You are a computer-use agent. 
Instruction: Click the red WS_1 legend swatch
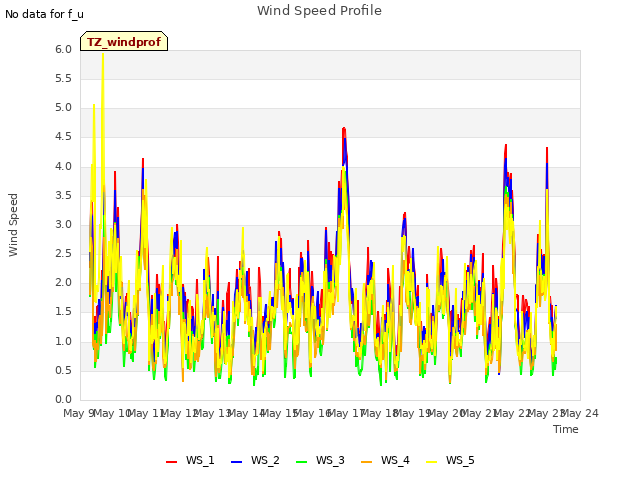pos(171,462)
